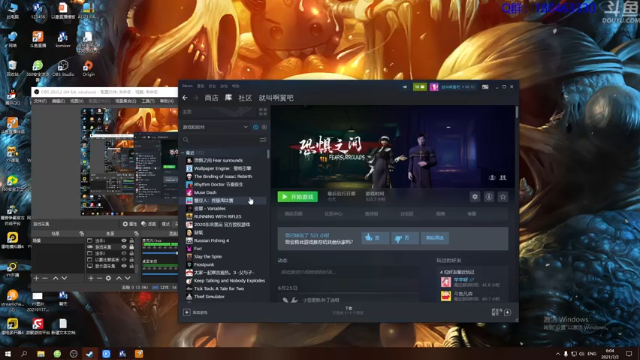Toggle visibility eye of fourth OBS source
The image size is (640, 360).
pyautogui.click(x=124, y=260)
